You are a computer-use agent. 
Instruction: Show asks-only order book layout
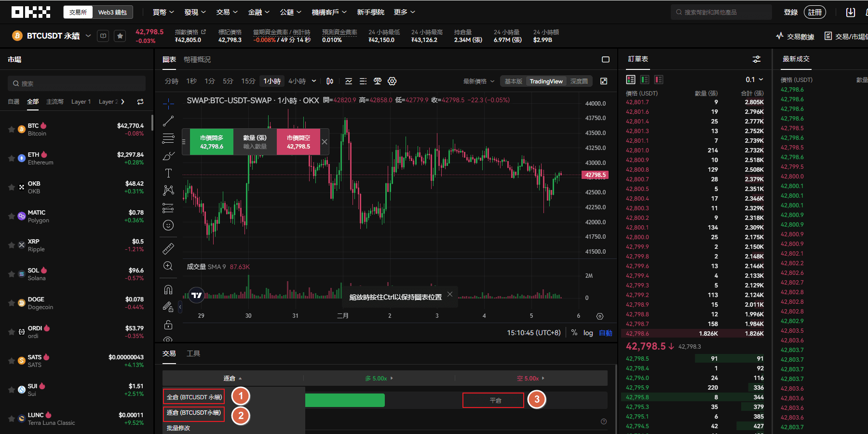659,80
